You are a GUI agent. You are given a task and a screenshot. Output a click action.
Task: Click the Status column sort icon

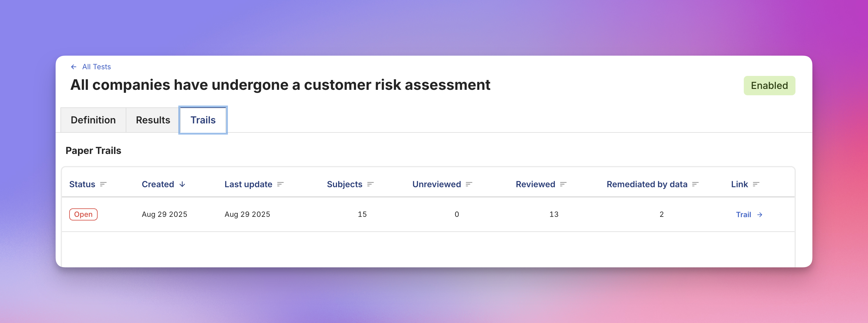pos(103,184)
